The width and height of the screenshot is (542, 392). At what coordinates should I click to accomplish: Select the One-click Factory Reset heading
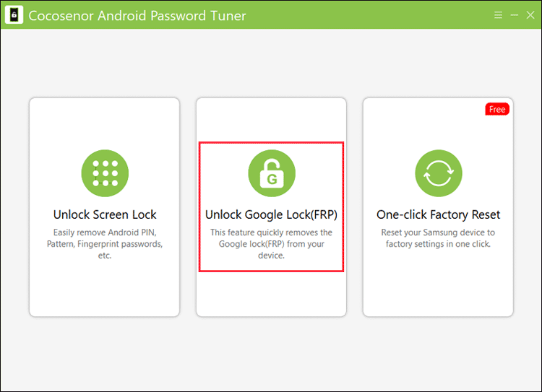tap(439, 214)
